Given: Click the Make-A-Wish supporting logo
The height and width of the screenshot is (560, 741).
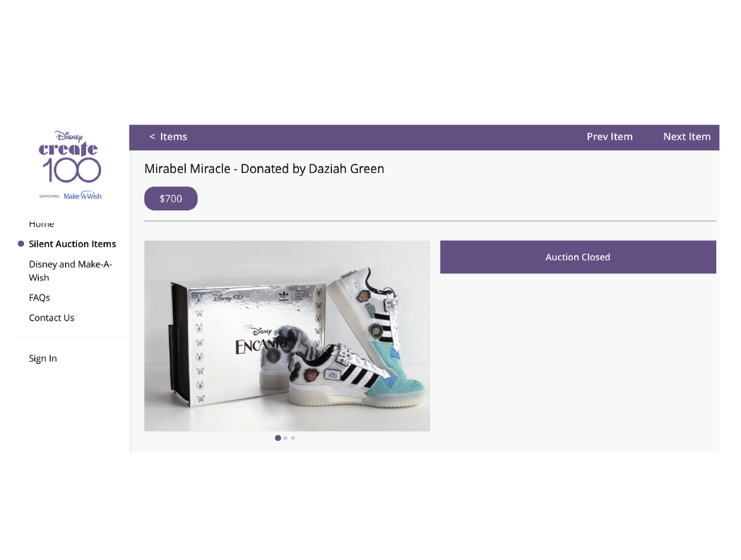Looking at the screenshot, I should click(83, 196).
